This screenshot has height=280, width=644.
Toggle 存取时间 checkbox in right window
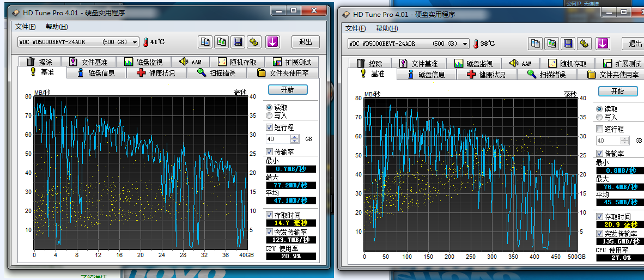tap(600, 216)
